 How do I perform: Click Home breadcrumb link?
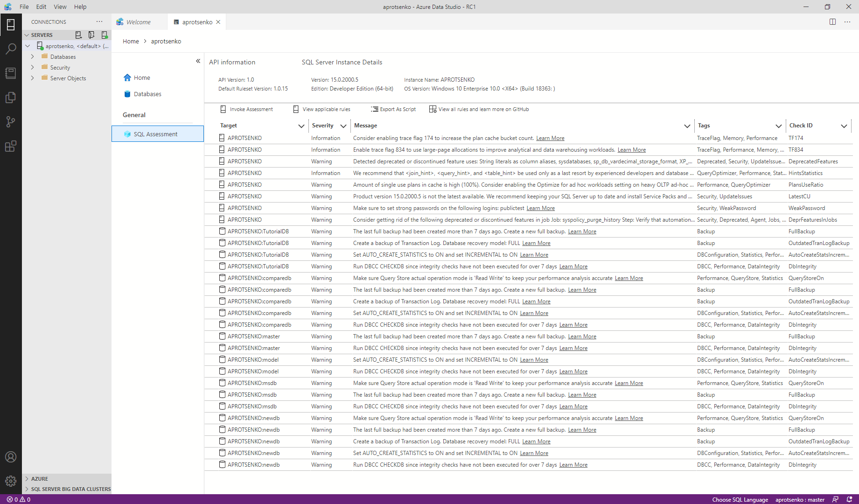click(131, 41)
